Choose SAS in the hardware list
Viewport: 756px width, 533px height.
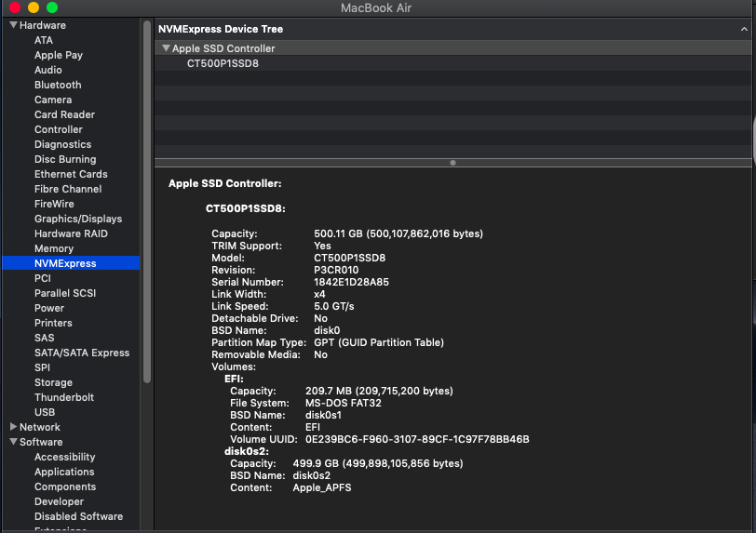click(45, 339)
